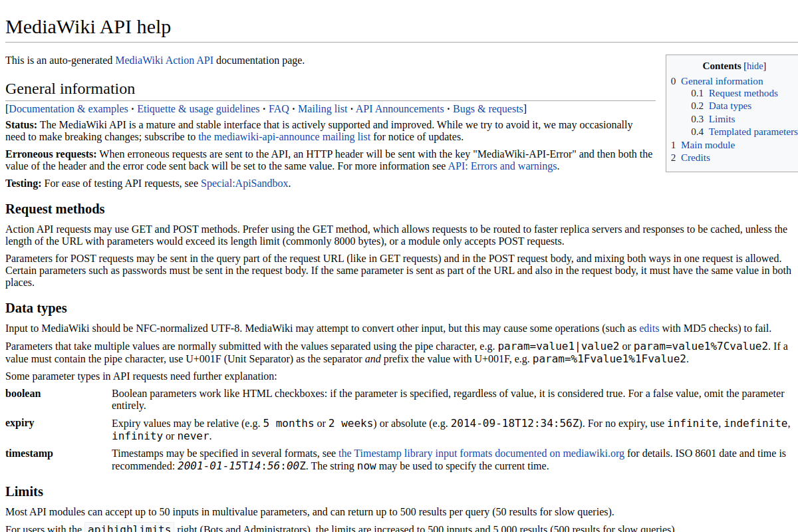Click the Request methods section heading
This screenshot has height=532, width=798.
55,209
